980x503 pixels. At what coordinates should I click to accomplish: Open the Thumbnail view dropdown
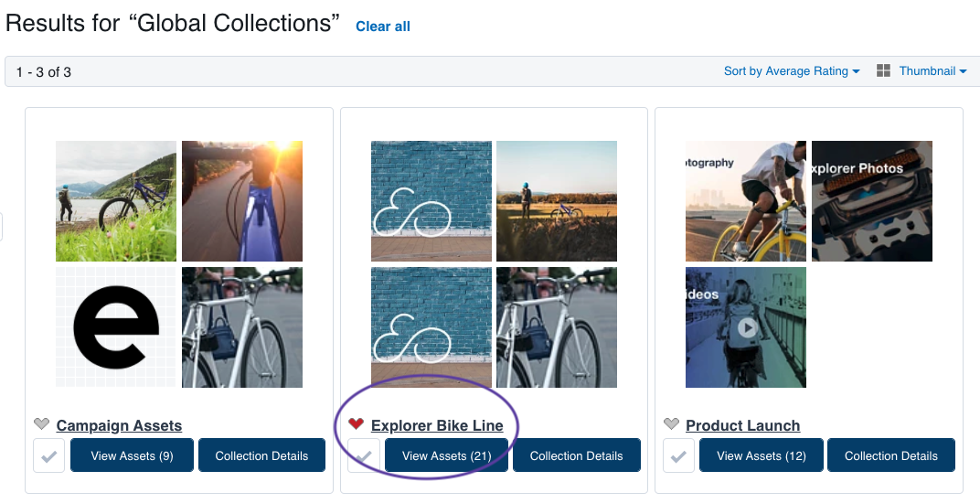click(x=933, y=71)
